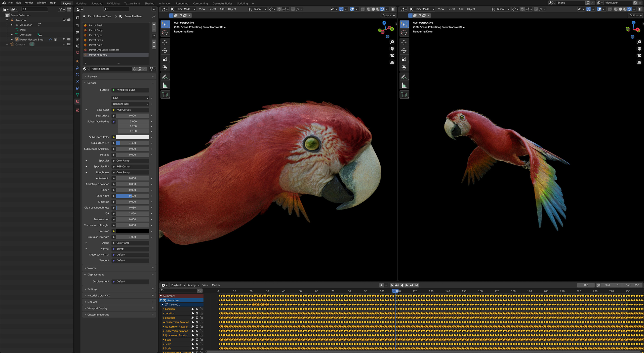Play the animation forward

click(x=407, y=285)
